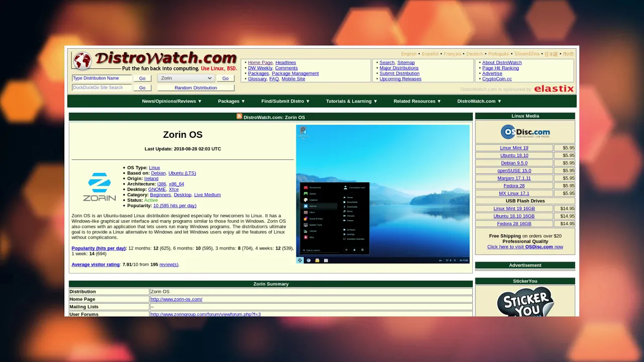Open the 10 (595 hits per day) link

click(x=175, y=206)
